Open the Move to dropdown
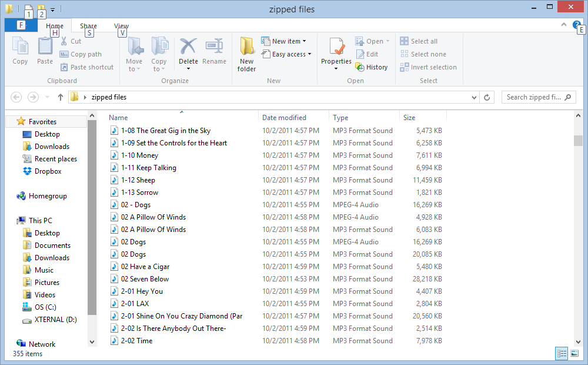The height and width of the screenshot is (365, 588). pyautogui.click(x=134, y=54)
